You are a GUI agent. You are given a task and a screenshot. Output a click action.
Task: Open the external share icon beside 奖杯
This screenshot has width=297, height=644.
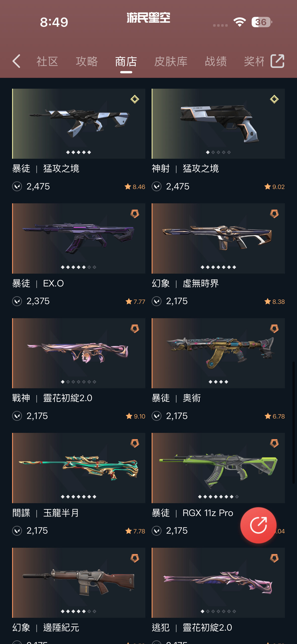coord(277,61)
